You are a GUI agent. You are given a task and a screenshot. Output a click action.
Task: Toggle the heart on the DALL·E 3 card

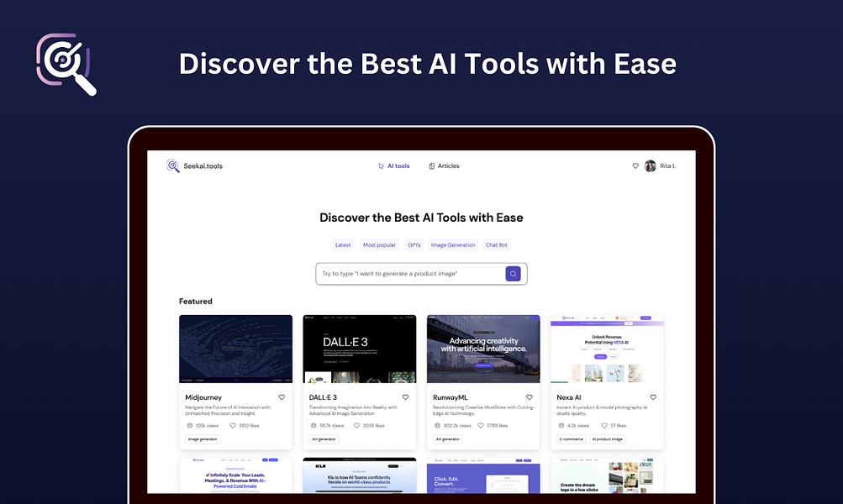tap(404, 396)
